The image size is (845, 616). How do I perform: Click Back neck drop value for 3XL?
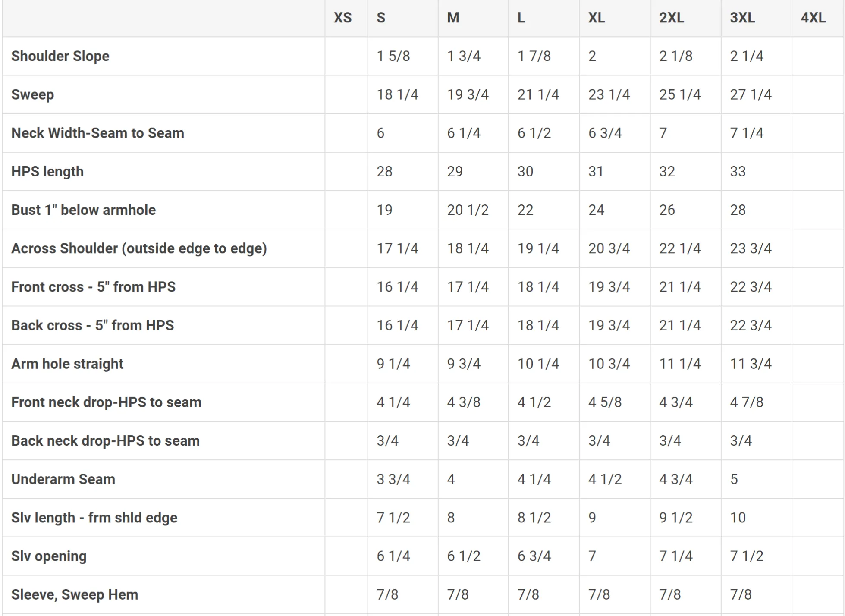tap(741, 440)
